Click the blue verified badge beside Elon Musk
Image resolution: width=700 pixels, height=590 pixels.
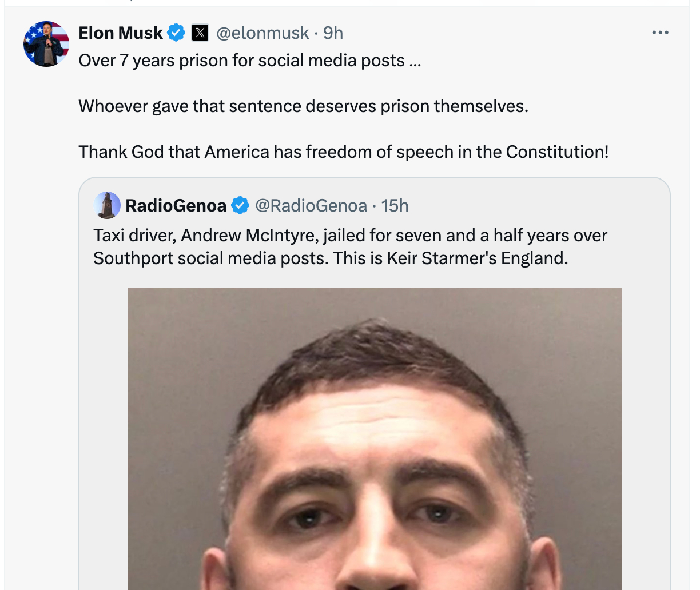[x=176, y=33]
